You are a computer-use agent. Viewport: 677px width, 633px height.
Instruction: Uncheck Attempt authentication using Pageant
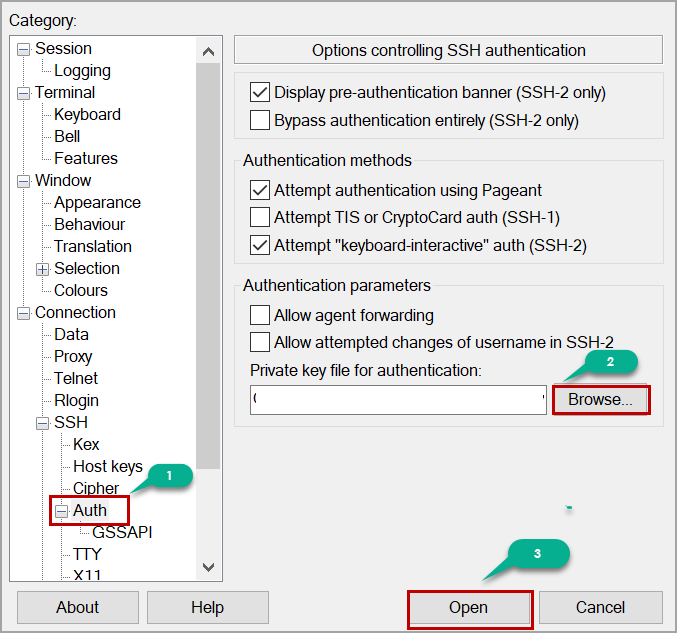(x=260, y=190)
